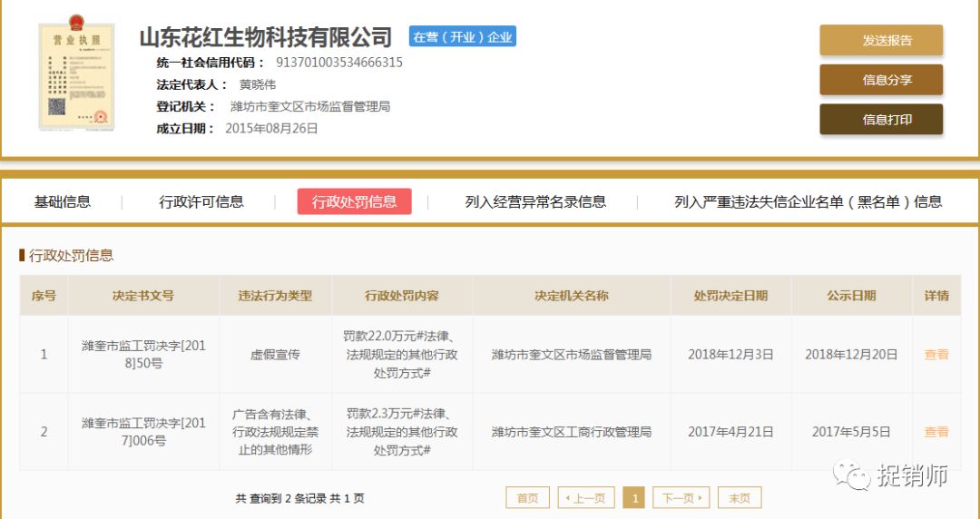Open the 列入严重违法失信企业名单(黑名单)信息 tab
980x519 pixels.
(x=808, y=202)
